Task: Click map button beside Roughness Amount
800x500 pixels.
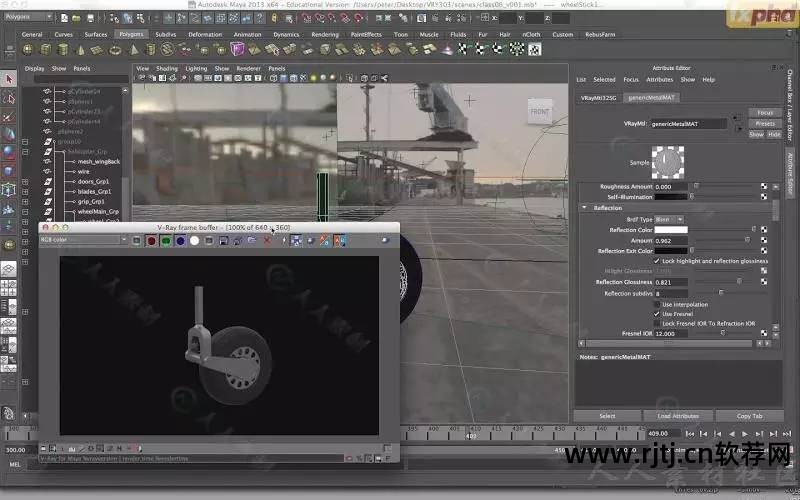Action: [764, 187]
